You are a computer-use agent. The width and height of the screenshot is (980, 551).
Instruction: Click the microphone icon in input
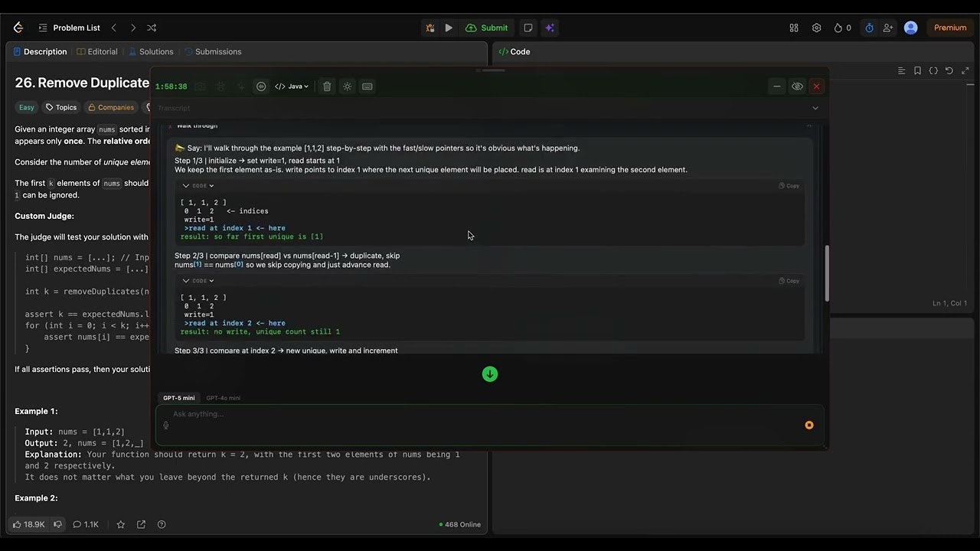166,425
